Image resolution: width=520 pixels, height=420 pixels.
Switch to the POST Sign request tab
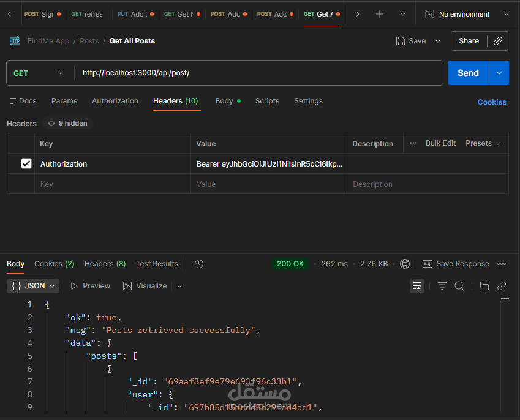pos(42,14)
